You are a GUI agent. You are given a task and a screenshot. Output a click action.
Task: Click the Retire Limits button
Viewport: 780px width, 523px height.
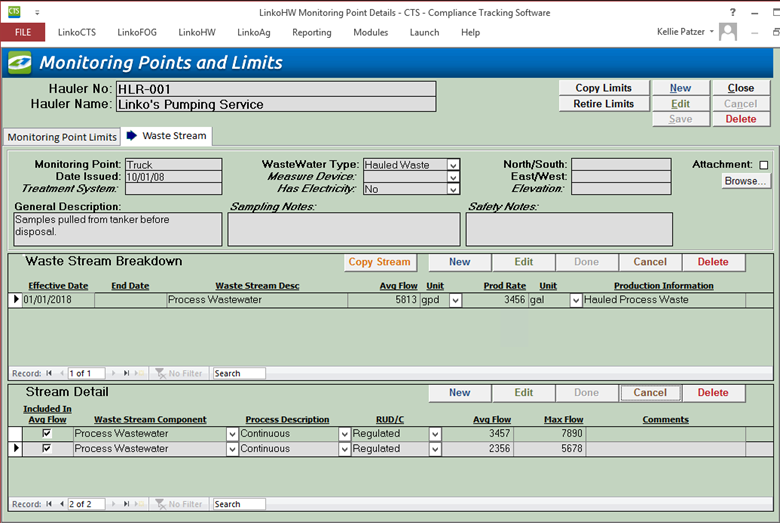pos(603,104)
